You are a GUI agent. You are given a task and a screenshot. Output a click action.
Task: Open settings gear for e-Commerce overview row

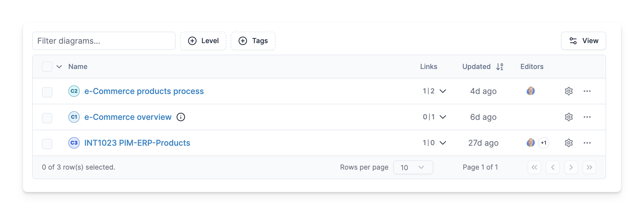pyautogui.click(x=569, y=117)
